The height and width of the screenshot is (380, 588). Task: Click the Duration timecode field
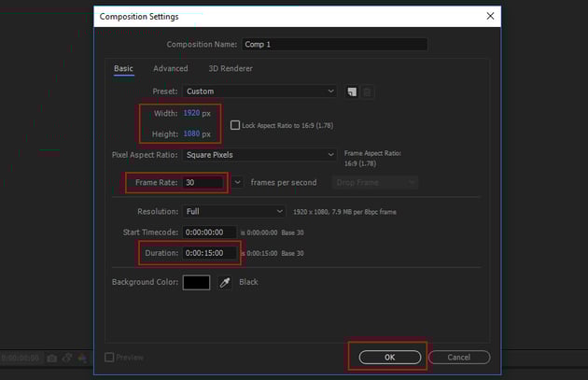tap(209, 253)
